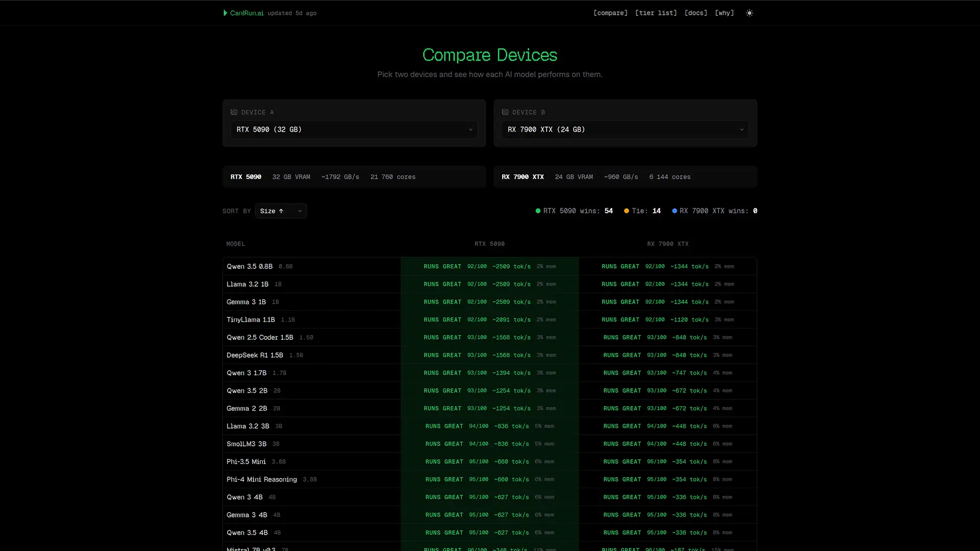The image size is (980, 551).
Task: Click the CanIRun.ai logo icon
Action: (225, 13)
